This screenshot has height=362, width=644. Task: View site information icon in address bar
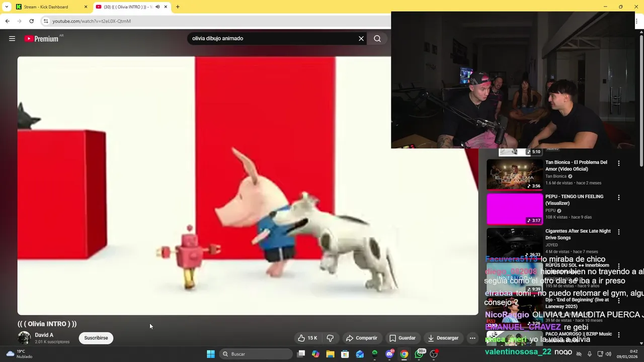pos(46,21)
